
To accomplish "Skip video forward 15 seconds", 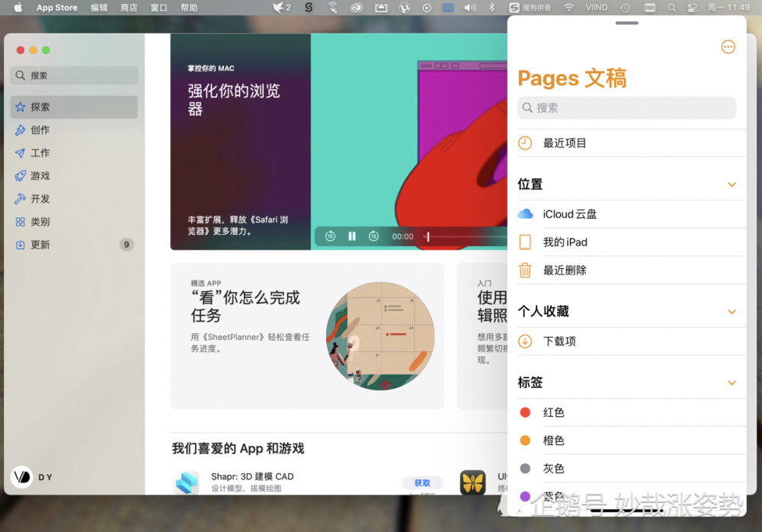I will point(373,236).
